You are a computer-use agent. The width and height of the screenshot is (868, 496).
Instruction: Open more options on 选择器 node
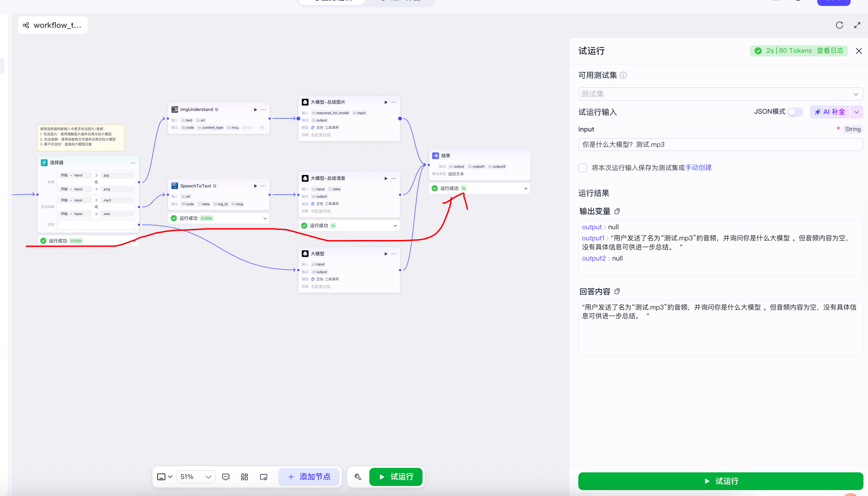pos(133,163)
